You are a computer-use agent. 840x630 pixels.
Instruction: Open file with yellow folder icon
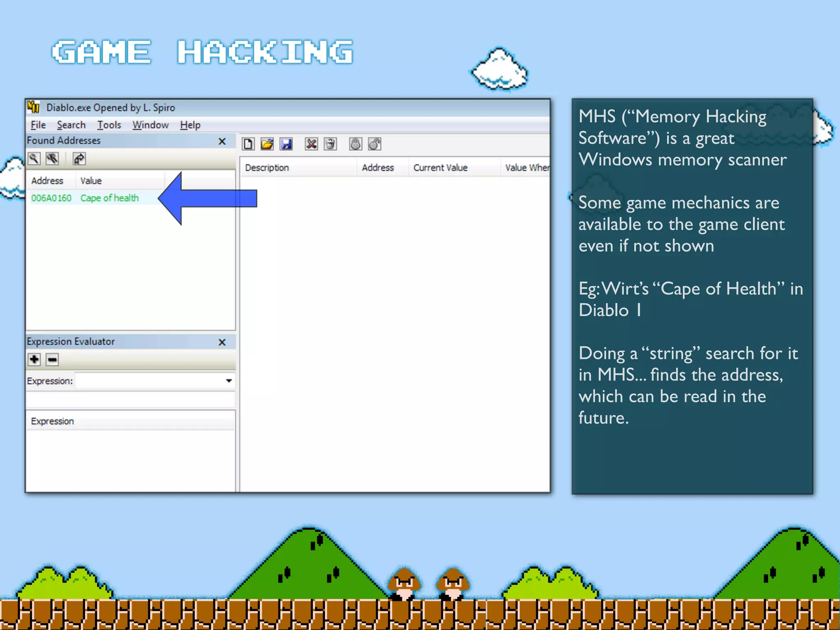tap(267, 144)
